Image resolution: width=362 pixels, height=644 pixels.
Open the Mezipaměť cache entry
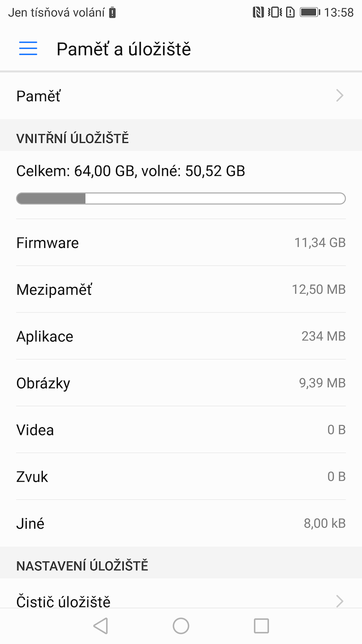click(181, 289)
